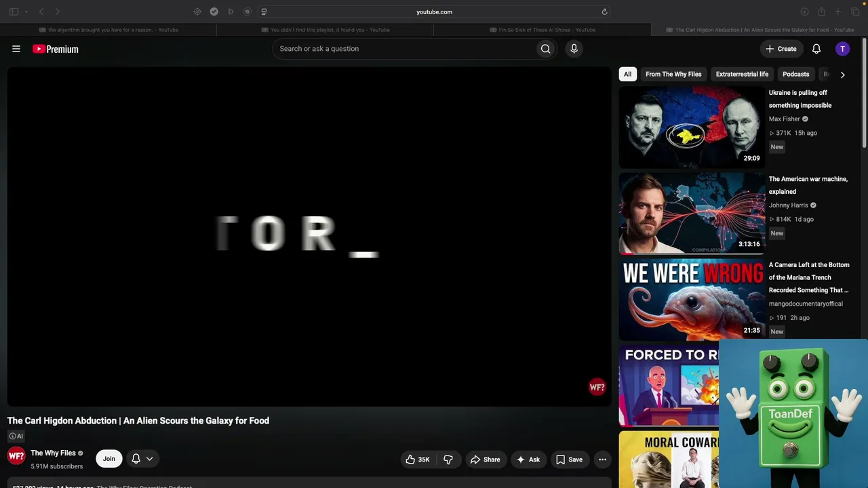Image resolution: width=868 pixels, height=488 pixels.
Task: Click the search or ask a question field
Action: pyautogui.click(x=403, y=49)
